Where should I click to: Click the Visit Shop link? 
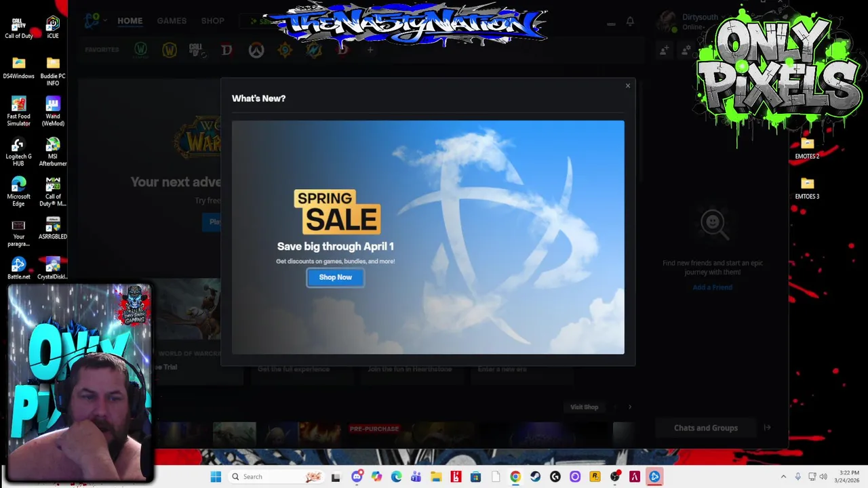pos(584,407)
